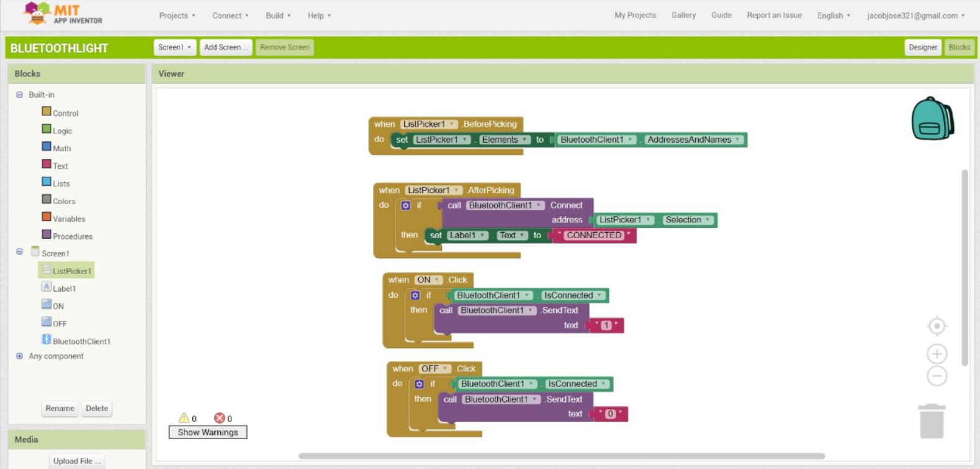This screenshot has width=980, height=469.
Task: Click the Rename button
Action: pos(60,408)
